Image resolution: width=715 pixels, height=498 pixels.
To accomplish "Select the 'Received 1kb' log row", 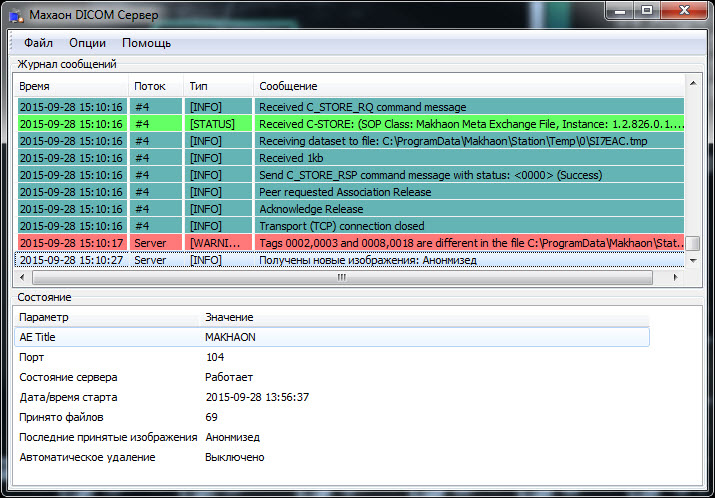I will [x=350, y=158].
